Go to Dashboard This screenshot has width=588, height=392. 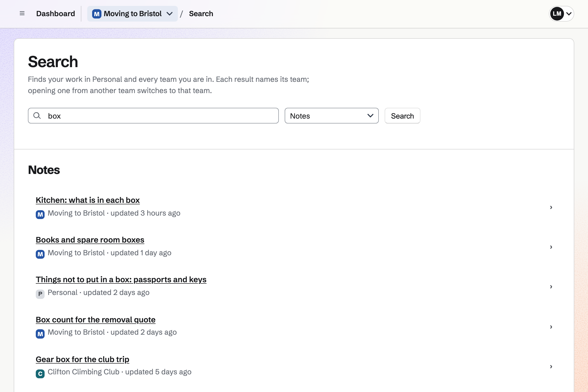tap(56, 13)
